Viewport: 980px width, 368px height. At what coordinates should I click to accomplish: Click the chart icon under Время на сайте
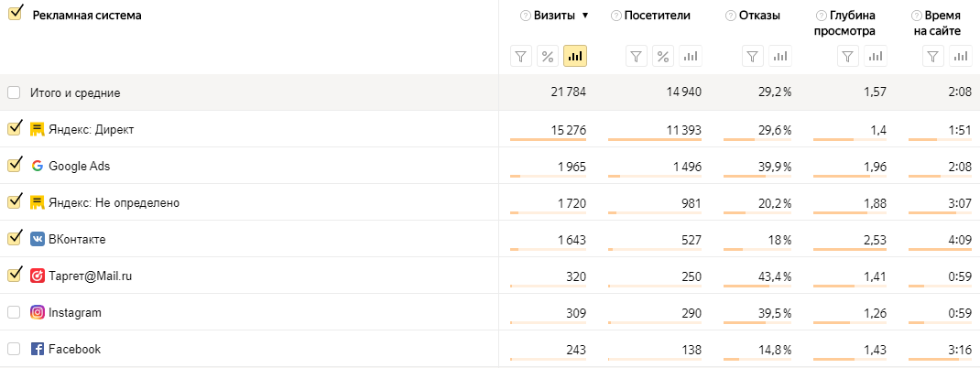(960, 57)
